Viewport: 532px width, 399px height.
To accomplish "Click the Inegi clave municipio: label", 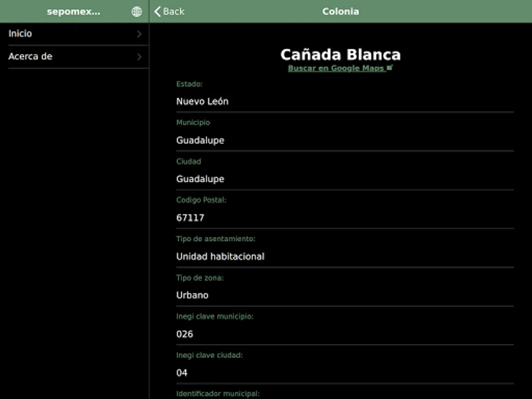I will click(x=215, y=317).
